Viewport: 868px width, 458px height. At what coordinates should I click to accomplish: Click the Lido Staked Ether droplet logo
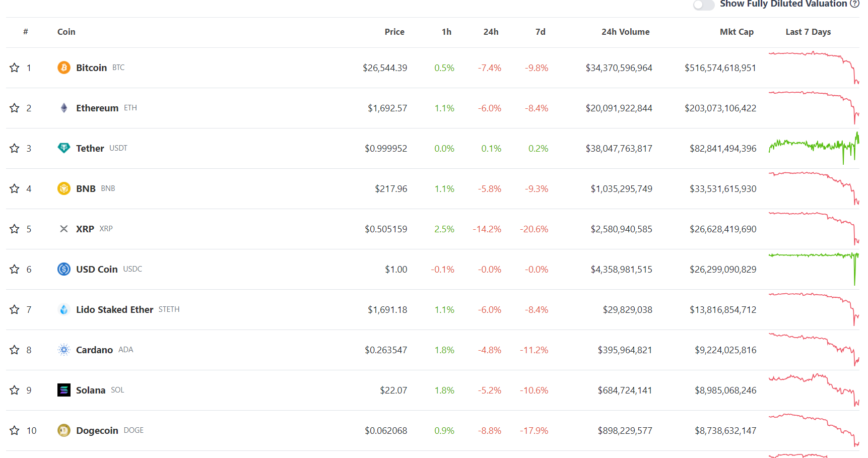coord(64,309)
